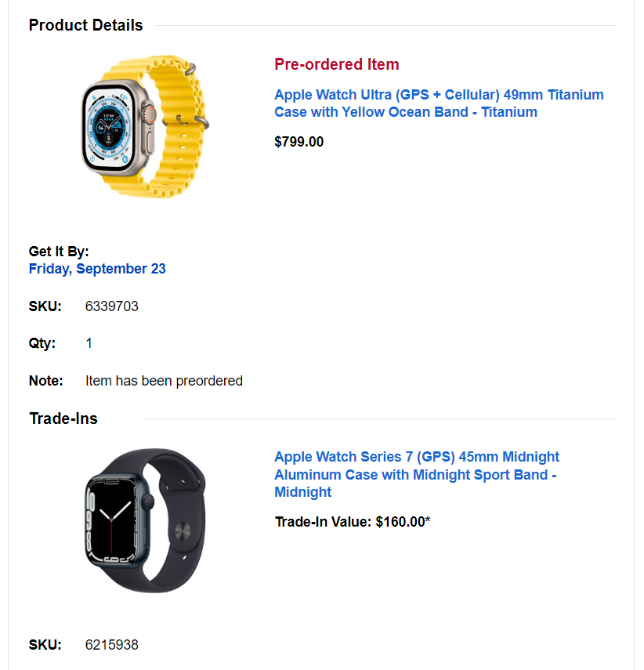The width and height of the screenshot is (644, 670).
Task: Click the 'Get It By:' label
Action: 59,252
